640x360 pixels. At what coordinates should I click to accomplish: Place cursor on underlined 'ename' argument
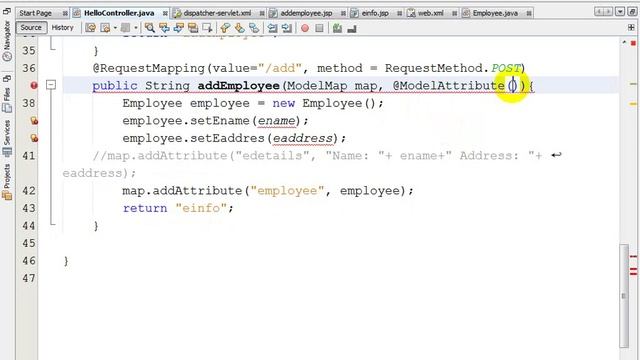(x=276, y=121)
